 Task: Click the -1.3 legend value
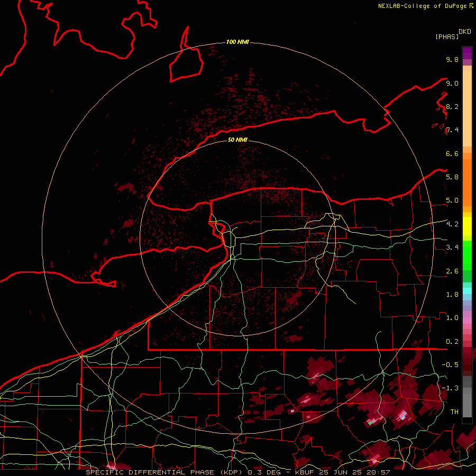click(x=450, y=388)
